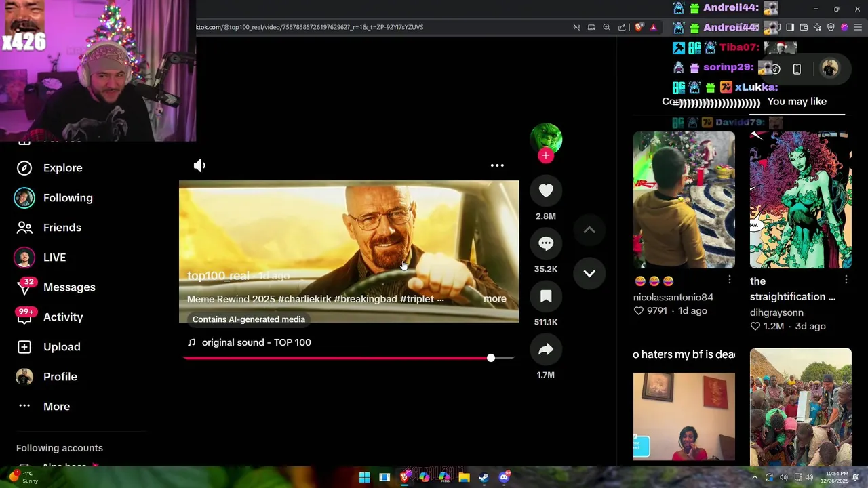The height and width of the screenshot is (488, 868).
Task: Open the Poison Ivy comic thumbnail
Action: point(801,200)
